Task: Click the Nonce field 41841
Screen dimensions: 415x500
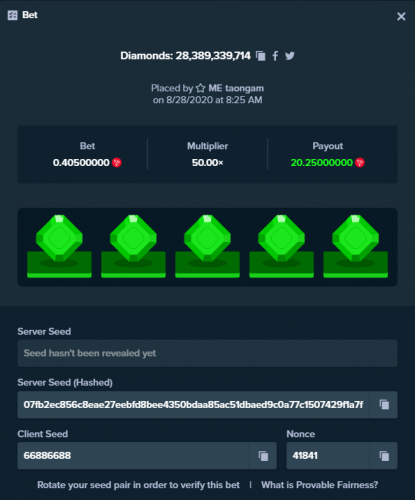Action: (x=328, y=456)
